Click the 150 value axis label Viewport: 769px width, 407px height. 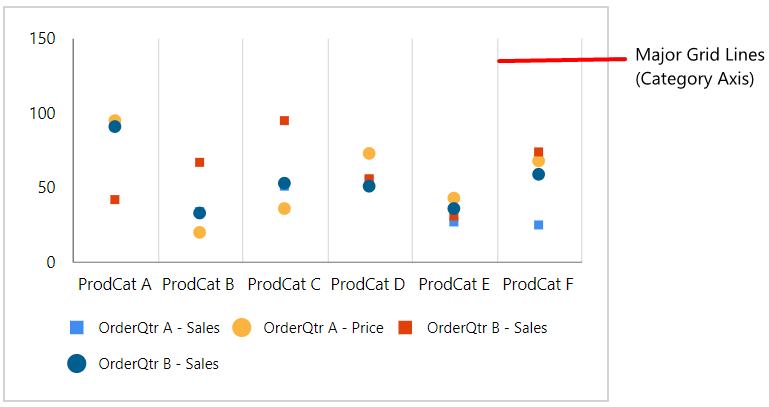pyautogui.click(x=42, y=38)
